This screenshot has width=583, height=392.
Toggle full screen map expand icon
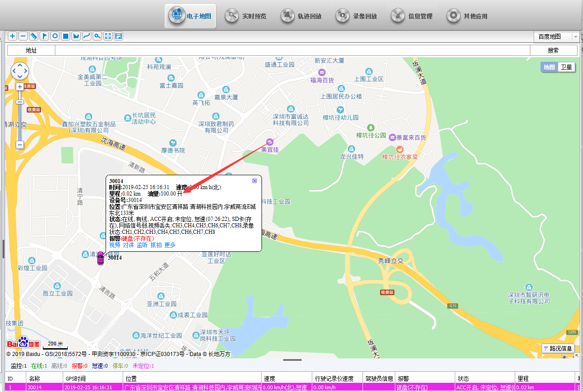click(x=107, y=36)
